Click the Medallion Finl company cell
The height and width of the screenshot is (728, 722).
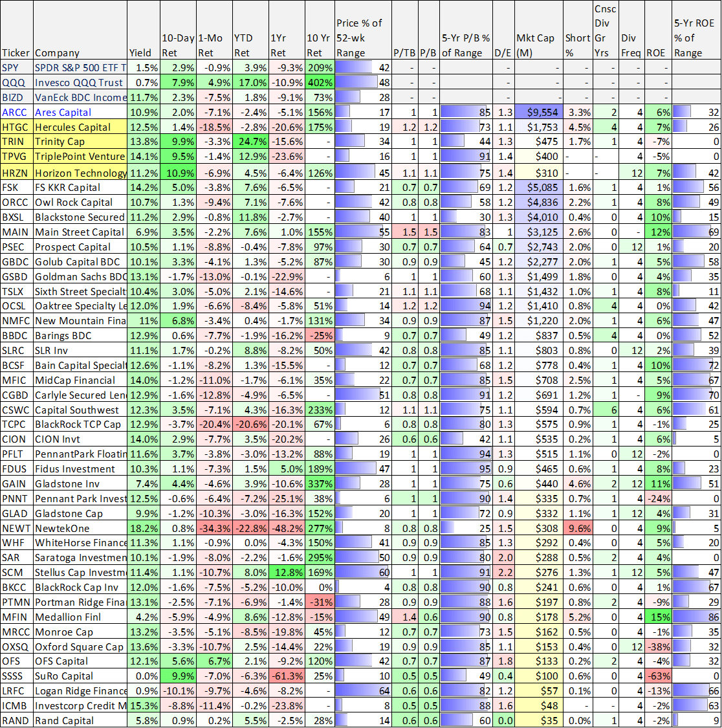(80, 617)
